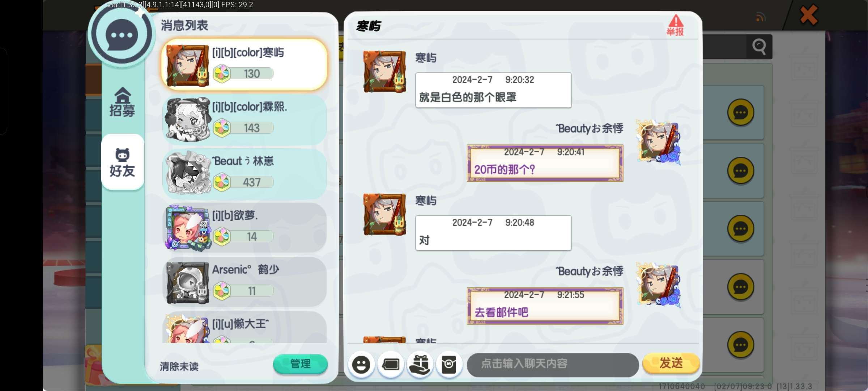Viewport: 868px width, 391px height.
Task: Open the emoji smiley picker
Action: [361, 364]
